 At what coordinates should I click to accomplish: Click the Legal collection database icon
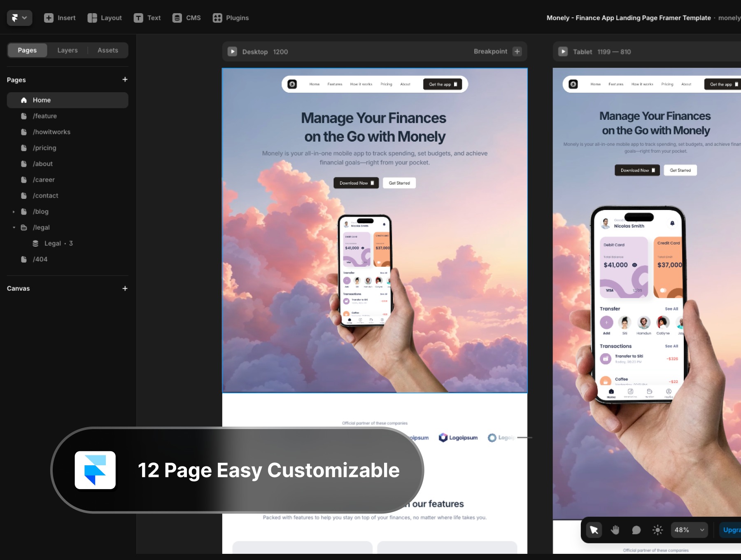point(35,243)
